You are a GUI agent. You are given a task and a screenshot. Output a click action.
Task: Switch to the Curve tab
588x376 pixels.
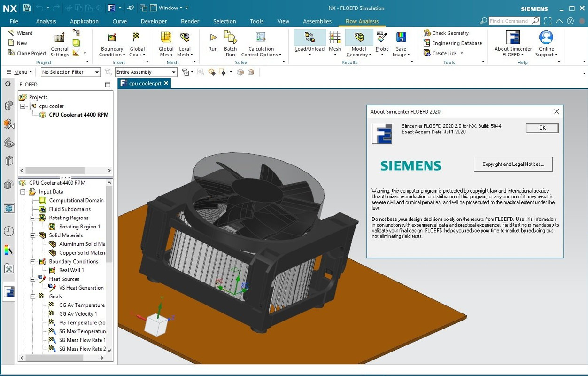[x=120, y=21]
